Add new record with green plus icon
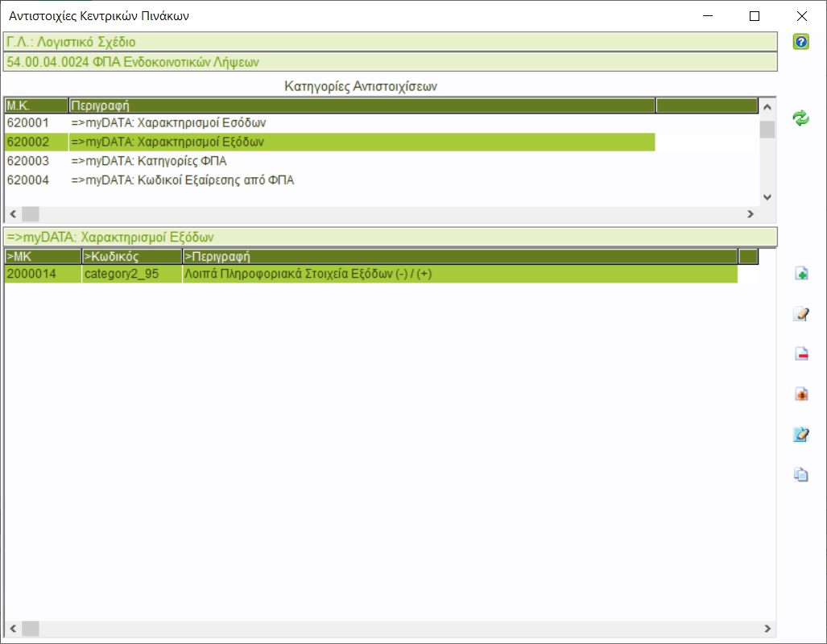Screen dimensions: 827x644 point(800,275)
